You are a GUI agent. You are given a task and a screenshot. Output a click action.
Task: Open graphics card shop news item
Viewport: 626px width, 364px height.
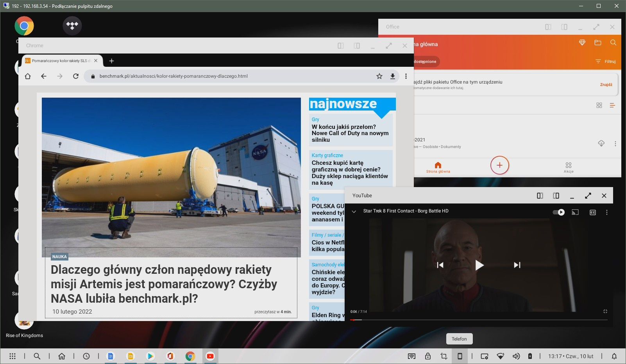(350, 173)
